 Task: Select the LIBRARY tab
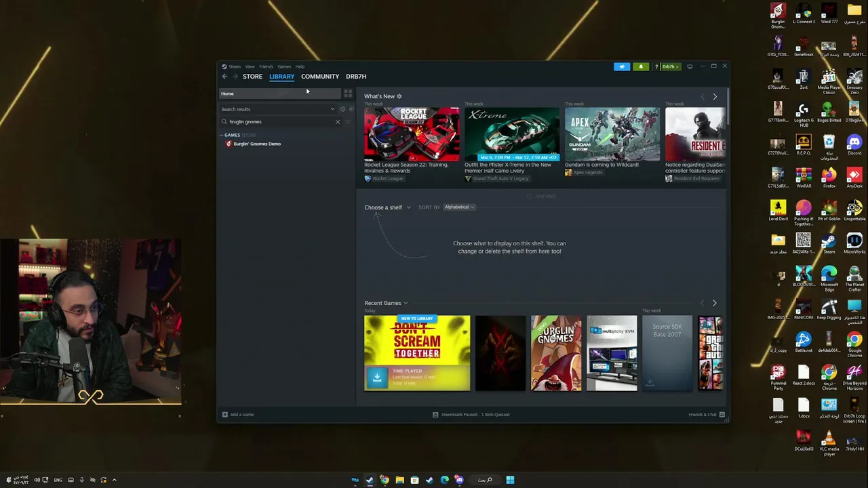tap(281, 77)
